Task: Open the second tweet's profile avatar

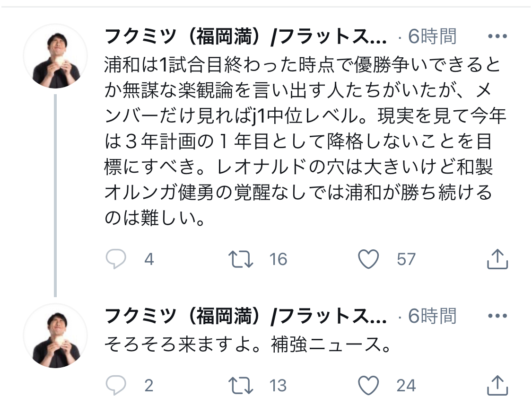Action: pos(55,336)
